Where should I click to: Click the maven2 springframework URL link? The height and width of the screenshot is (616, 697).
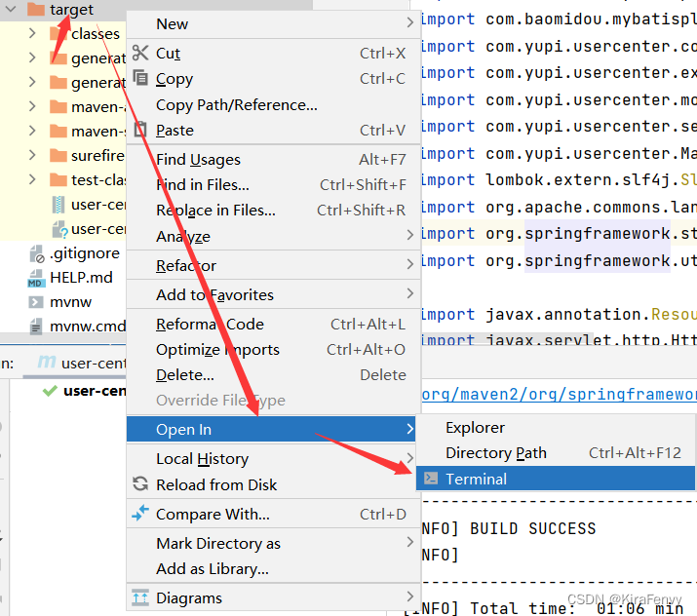pyautogui.click(x=559, y=394)
